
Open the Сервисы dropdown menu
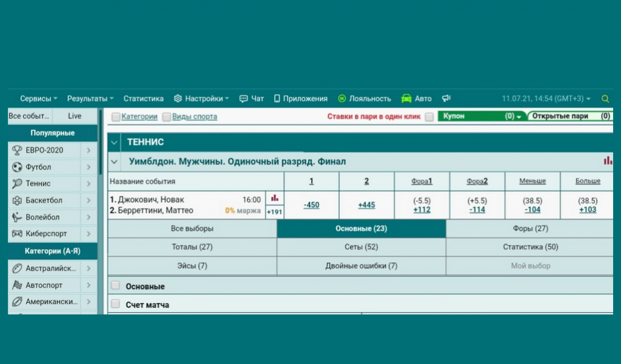point(39,99)
